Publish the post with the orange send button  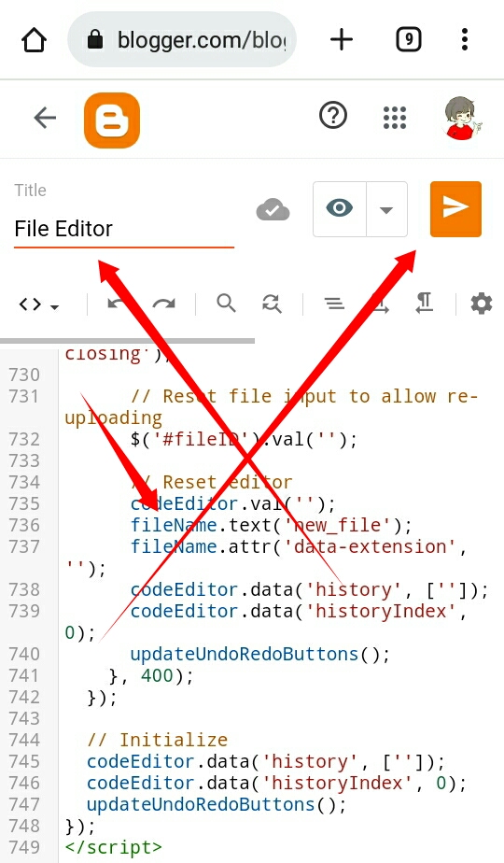pyautogui.click(x=455, y=208)
